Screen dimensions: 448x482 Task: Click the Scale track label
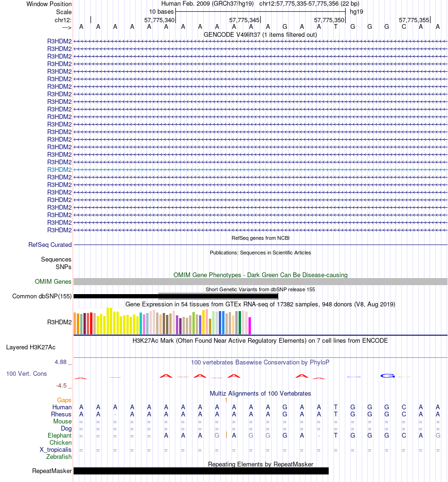[x=64, y=12]
